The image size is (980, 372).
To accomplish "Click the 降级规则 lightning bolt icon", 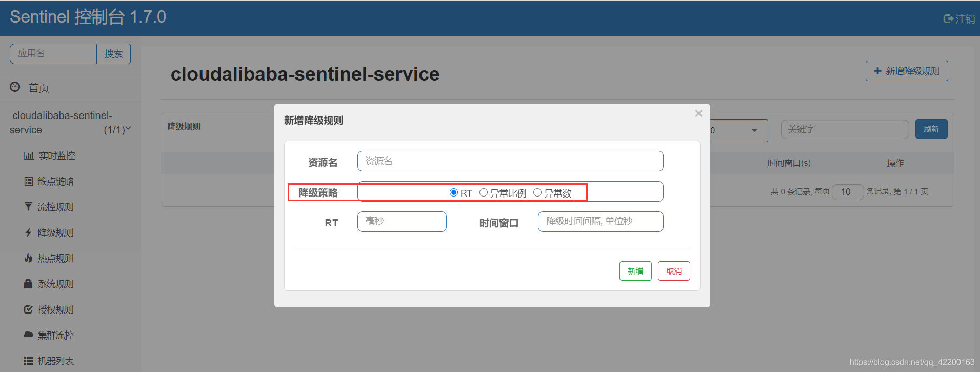I will [x=29, y=232].
